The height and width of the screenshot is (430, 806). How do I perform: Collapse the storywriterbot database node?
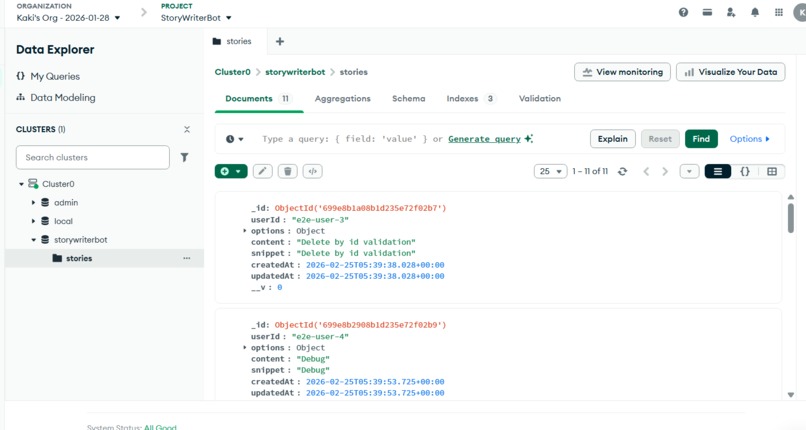(33, 240)
